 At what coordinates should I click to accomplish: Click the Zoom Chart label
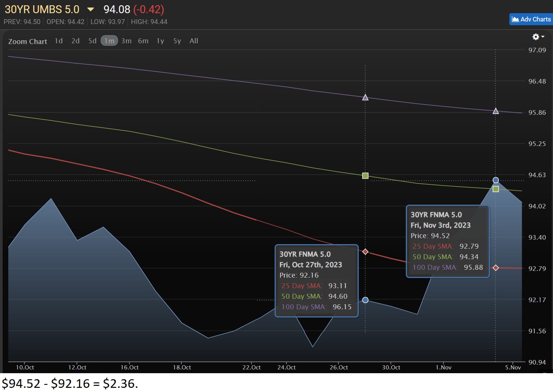(x=27, y=41)
